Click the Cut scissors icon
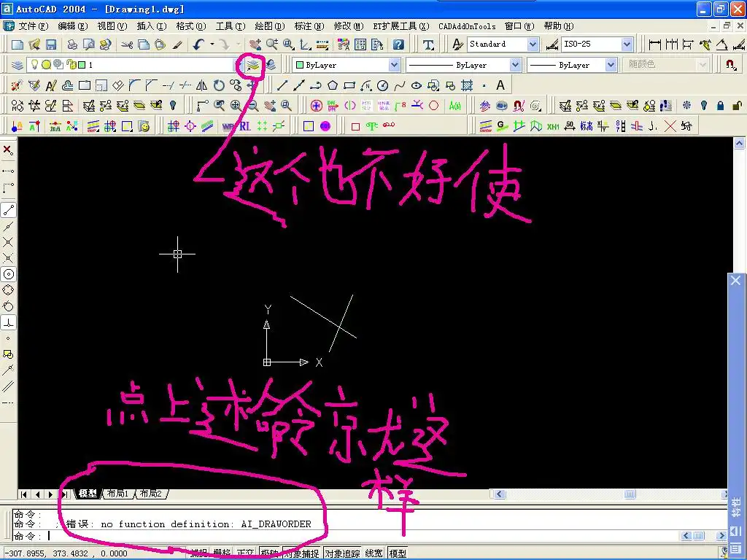This screenshot has height=560, width=747. [x=127, y=44]
